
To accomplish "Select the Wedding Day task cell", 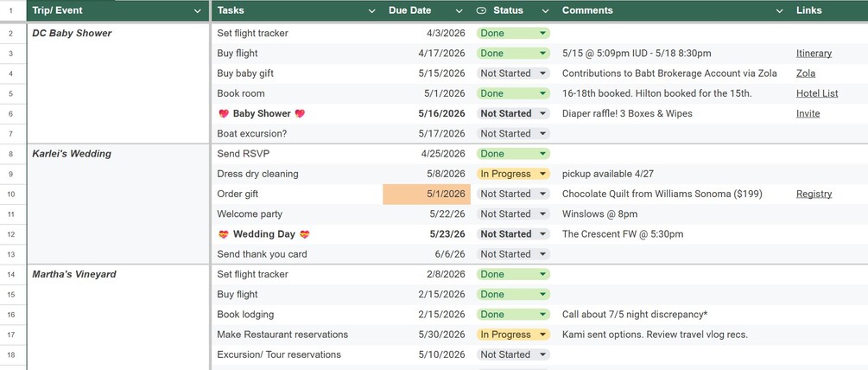I will (x=297, y=233).
